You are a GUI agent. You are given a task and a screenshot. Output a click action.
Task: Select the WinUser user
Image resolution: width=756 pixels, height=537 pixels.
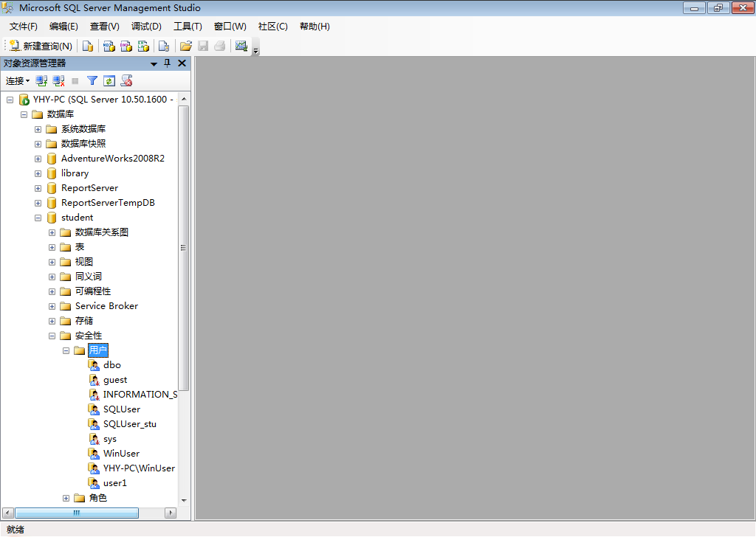[122, 454]
